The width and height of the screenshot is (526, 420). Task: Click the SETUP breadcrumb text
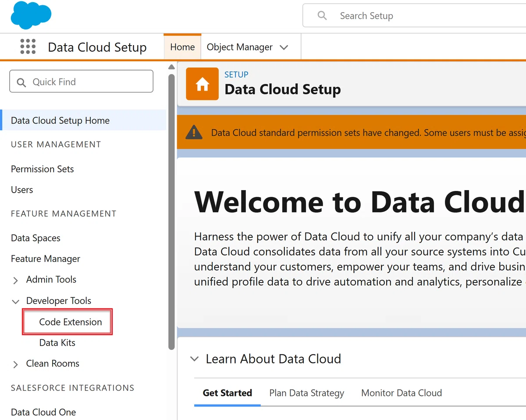[x=236, y=74]
